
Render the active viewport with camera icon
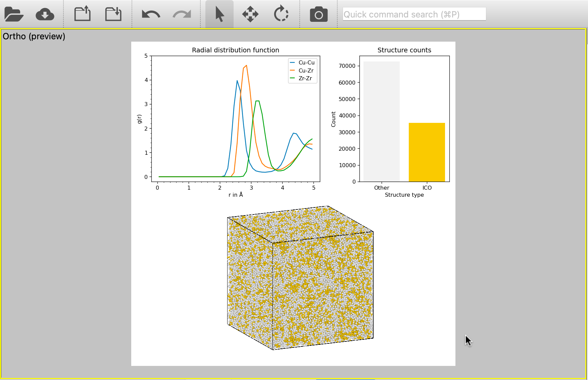click(318, 14)
